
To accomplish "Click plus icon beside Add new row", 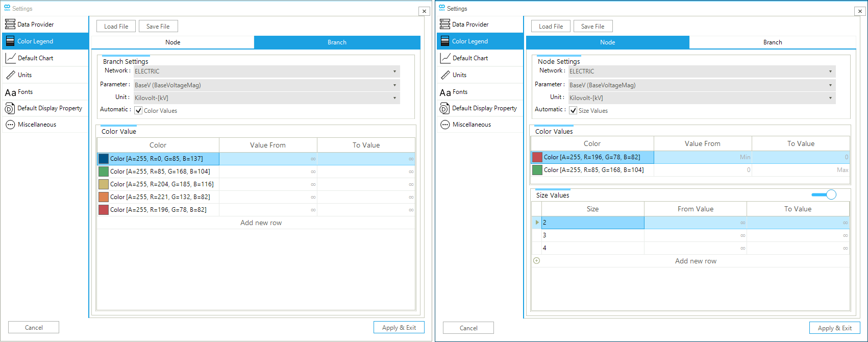I will [536, 261].
